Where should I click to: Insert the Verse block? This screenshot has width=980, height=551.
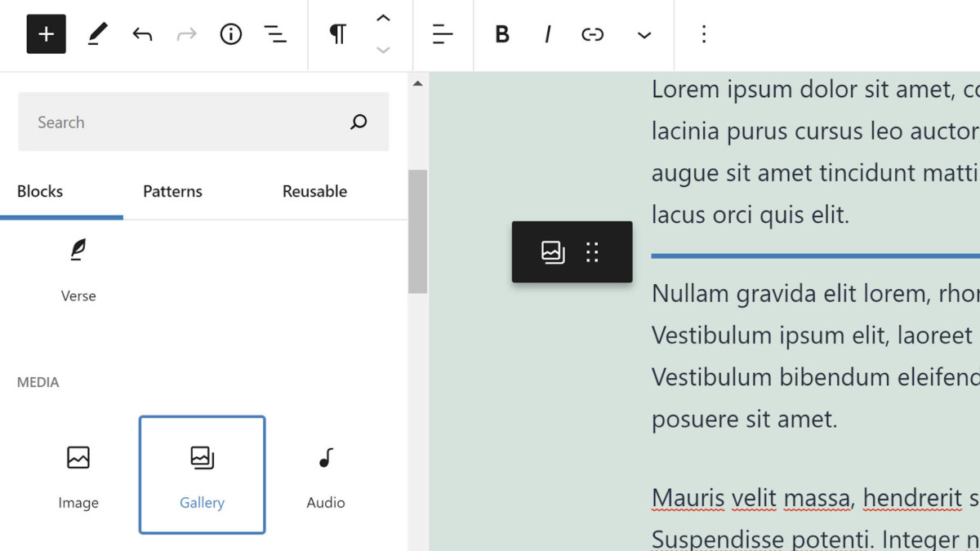point(78,268)
